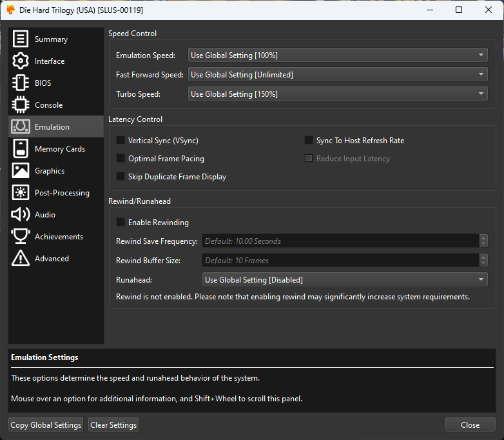Screen dimensions: 504x440
Task: Click the Rewind/Runahead group heading
Action: (x=139, y=201)
